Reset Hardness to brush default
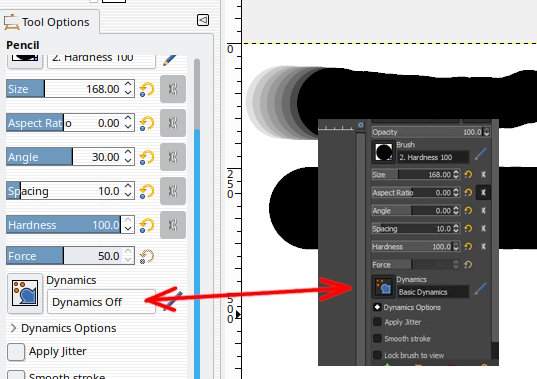The image size is (537, 379). (147, 225)
